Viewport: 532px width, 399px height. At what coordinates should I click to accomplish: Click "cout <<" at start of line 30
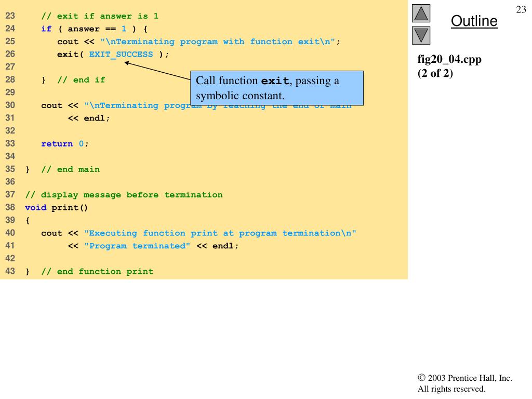60,105
